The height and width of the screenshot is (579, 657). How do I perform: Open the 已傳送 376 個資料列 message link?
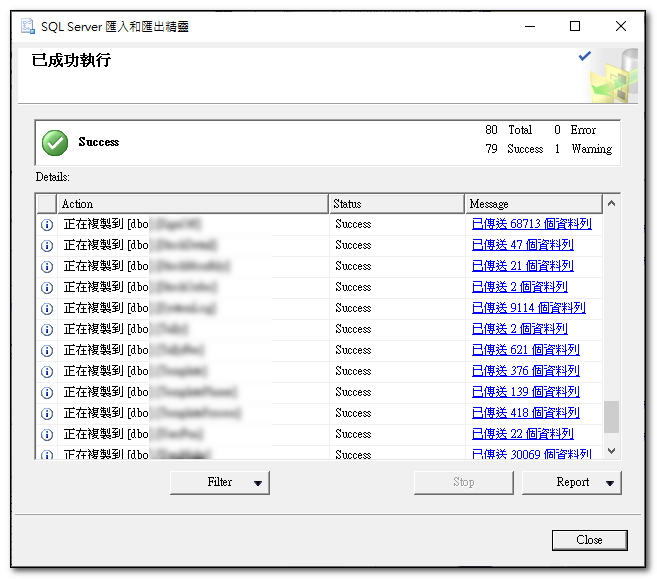point(525,372)
